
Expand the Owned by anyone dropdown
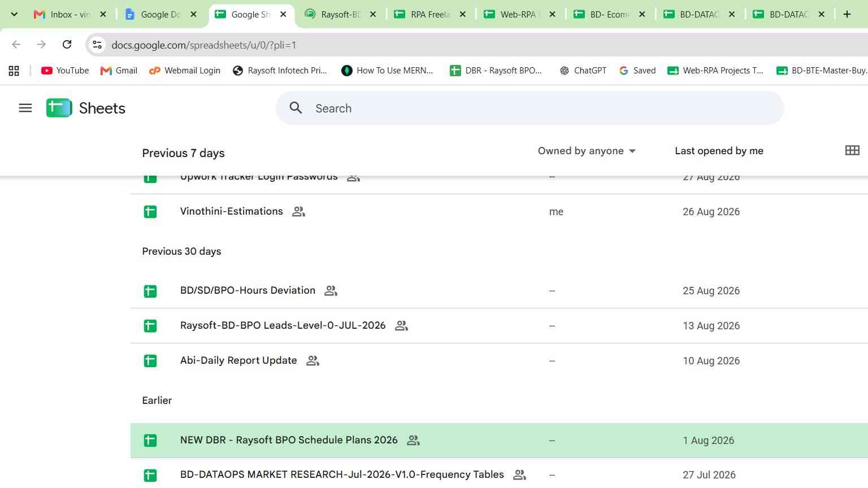587,151
